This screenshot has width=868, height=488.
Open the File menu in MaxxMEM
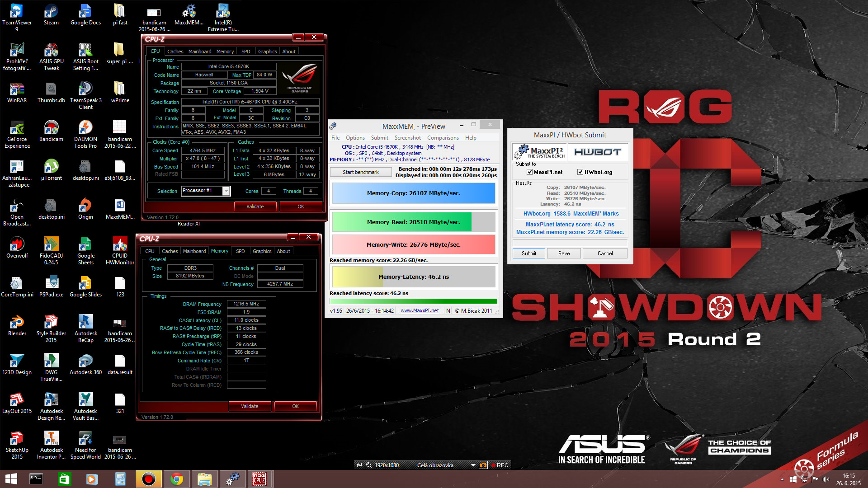point(335,138)
